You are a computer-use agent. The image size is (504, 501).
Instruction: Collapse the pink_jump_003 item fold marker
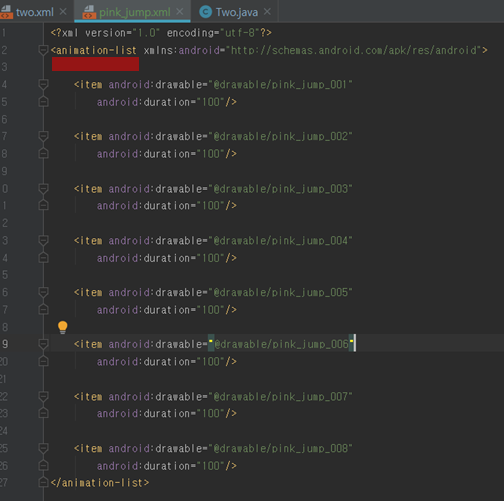coord(43,189)
